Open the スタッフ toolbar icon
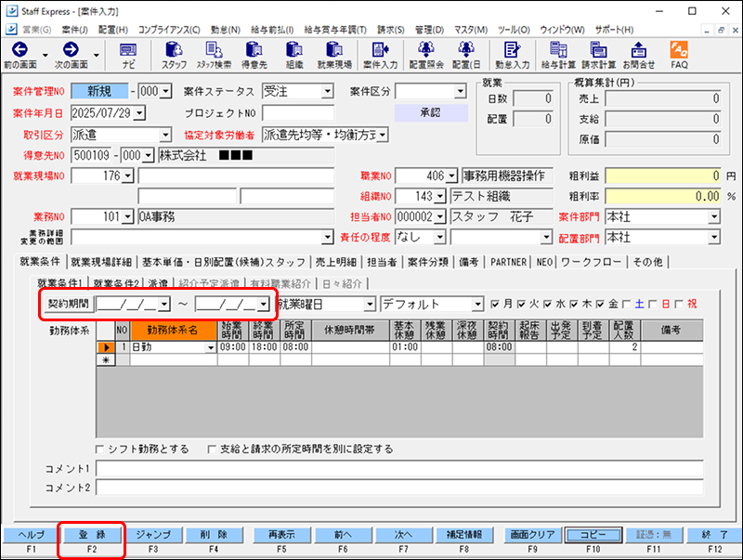 (174, 55)
